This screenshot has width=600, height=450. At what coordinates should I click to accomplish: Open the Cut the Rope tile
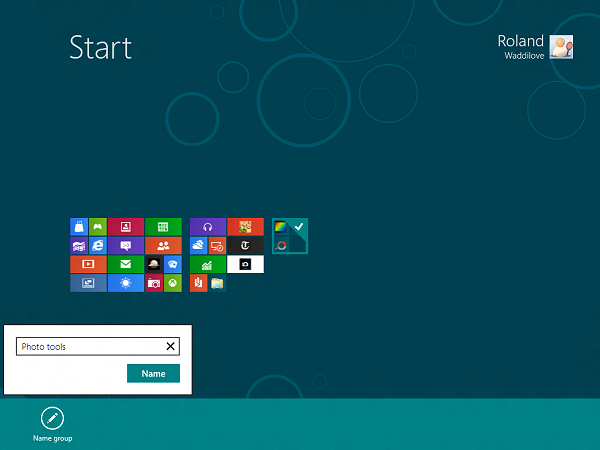point(245,227)
